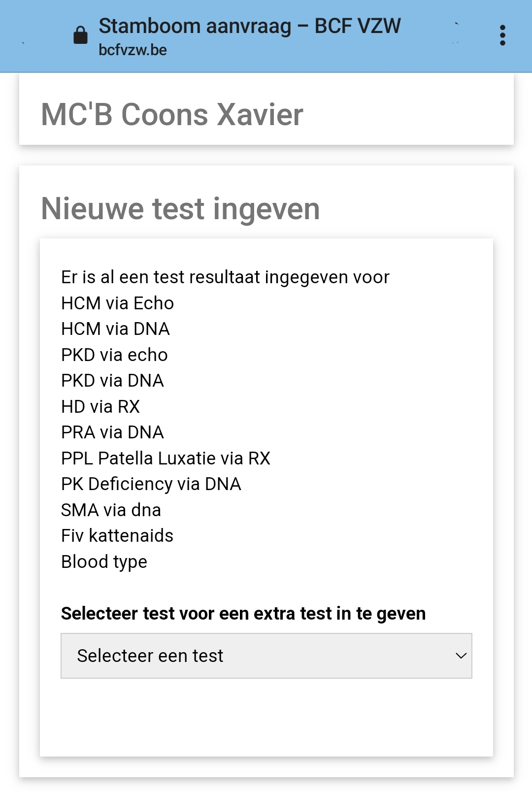Click the 'MC'B Coons Xavier' heading
This screenshot has height=792, width=532.
[172, 115]
